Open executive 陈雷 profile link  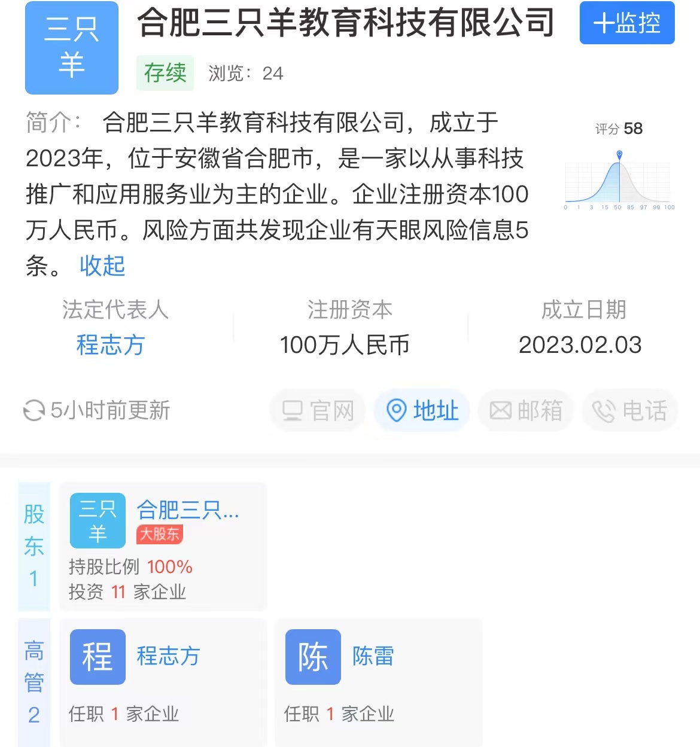[x=373, y=656]
